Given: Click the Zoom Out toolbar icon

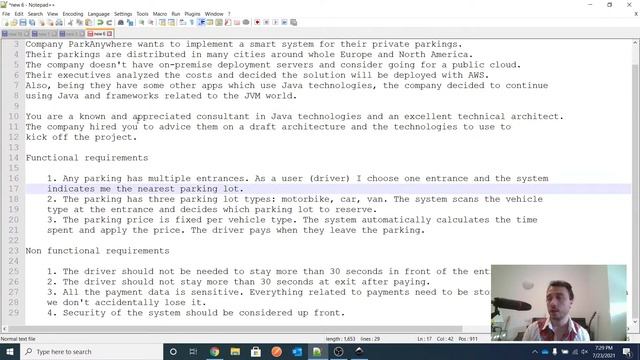Looking at the screenshot, I should tap(150, 22).
